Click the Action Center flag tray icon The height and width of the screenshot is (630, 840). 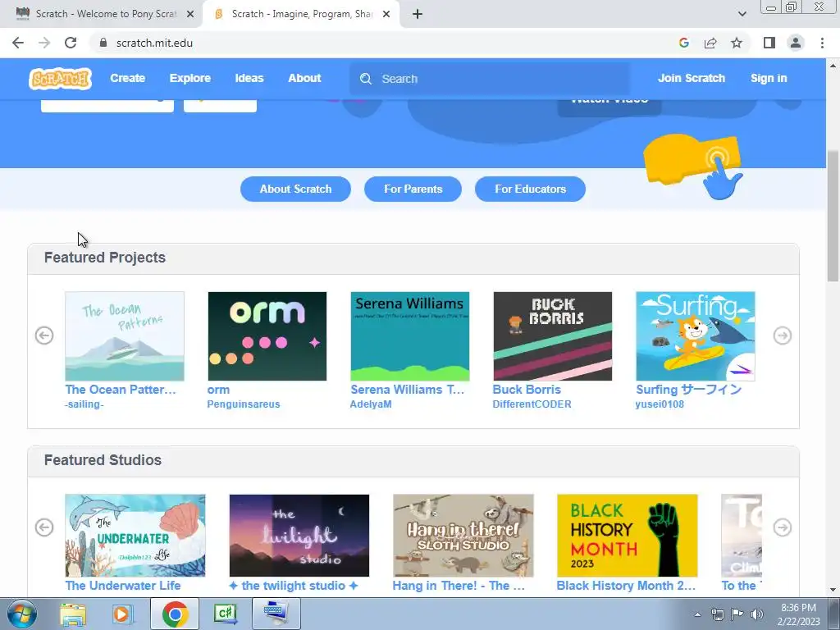coord(737,614)
